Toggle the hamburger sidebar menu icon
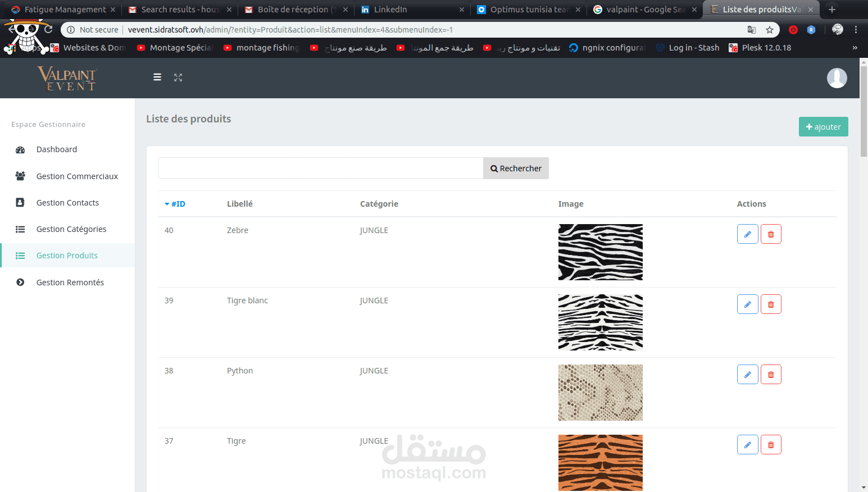 point(157,78)
